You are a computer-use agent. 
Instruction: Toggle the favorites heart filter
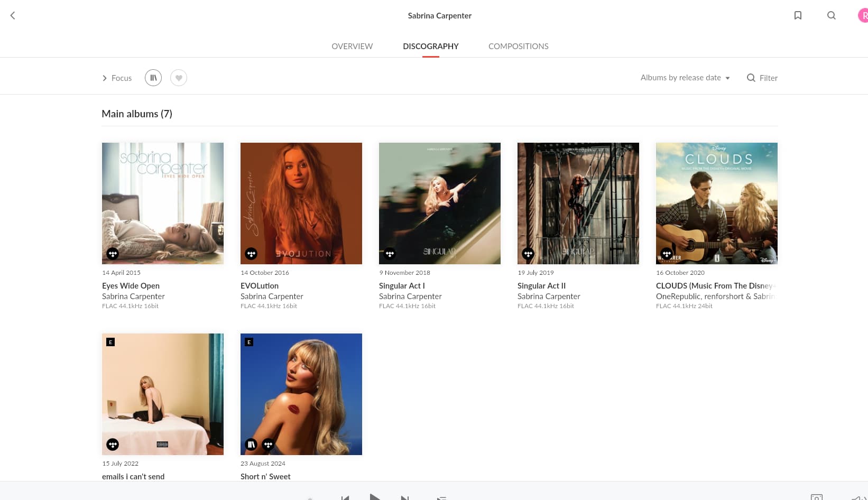(x=179, y=78)
